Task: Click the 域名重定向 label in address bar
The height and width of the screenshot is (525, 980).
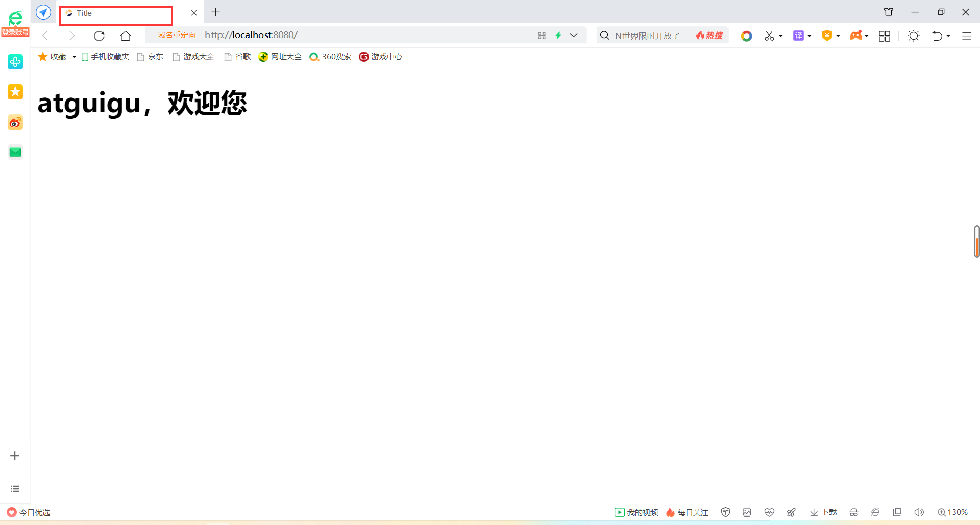Action: [177, 35]
